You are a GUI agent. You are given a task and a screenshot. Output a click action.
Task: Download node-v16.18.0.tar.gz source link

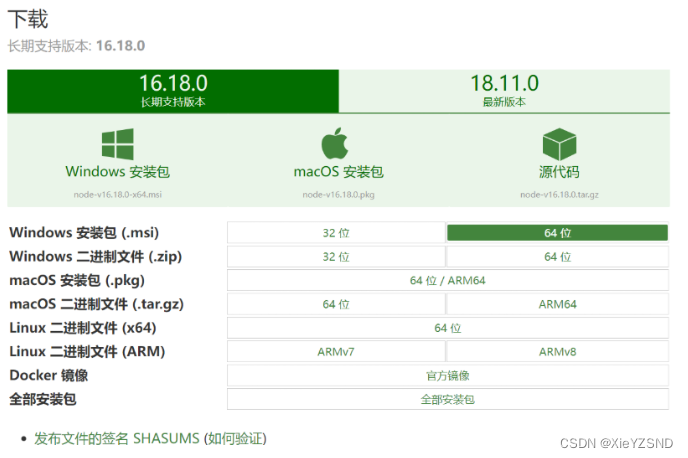(559, 194)
